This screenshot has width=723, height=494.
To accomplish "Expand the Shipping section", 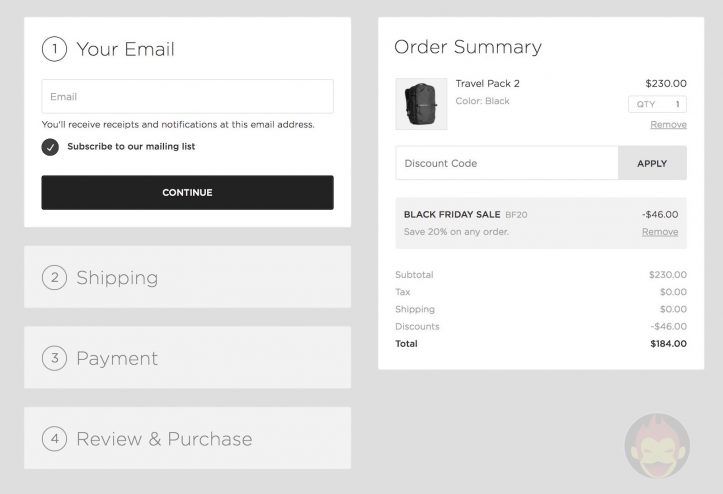I will coord(117,277).
